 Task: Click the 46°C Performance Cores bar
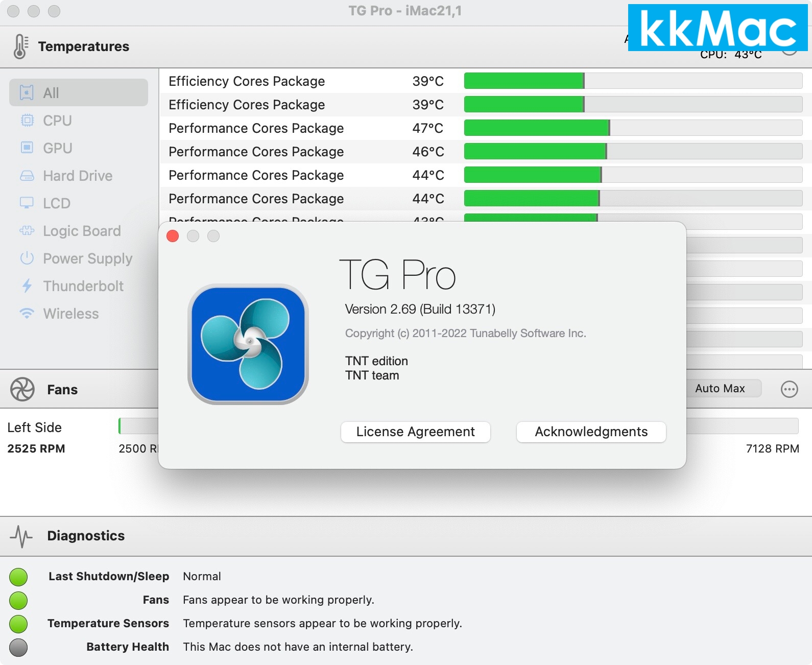pyautogui.click(x=633, y=151)
